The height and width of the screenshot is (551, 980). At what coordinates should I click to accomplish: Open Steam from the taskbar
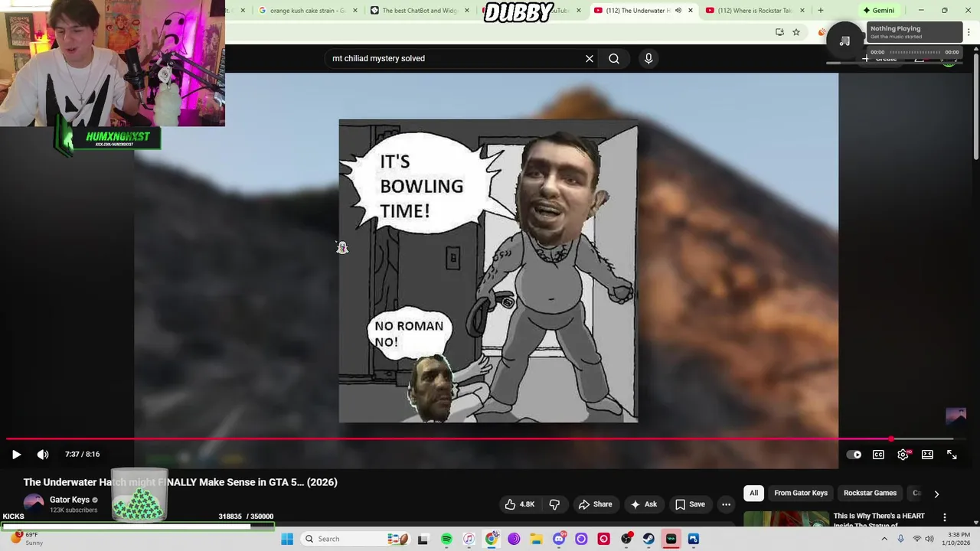tap(648, 539)
